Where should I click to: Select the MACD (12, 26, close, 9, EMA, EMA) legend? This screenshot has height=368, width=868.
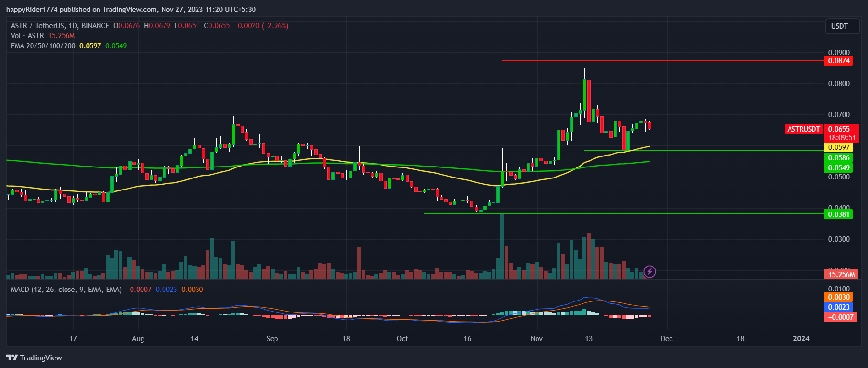[x=66, y=290]
